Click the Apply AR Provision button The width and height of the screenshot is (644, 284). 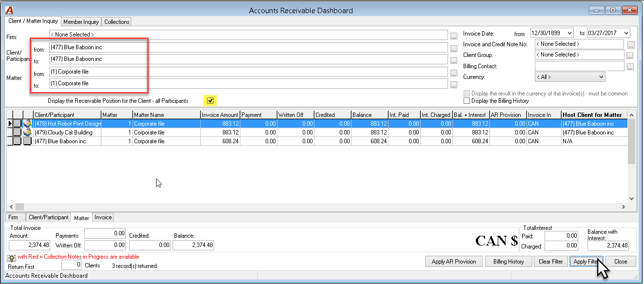tap(454, 262)
